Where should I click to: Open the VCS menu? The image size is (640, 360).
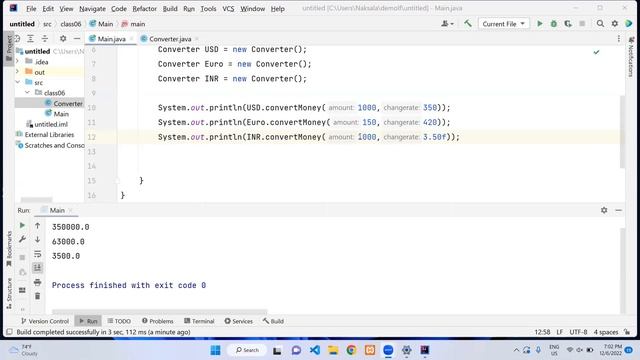coord(228,8)
